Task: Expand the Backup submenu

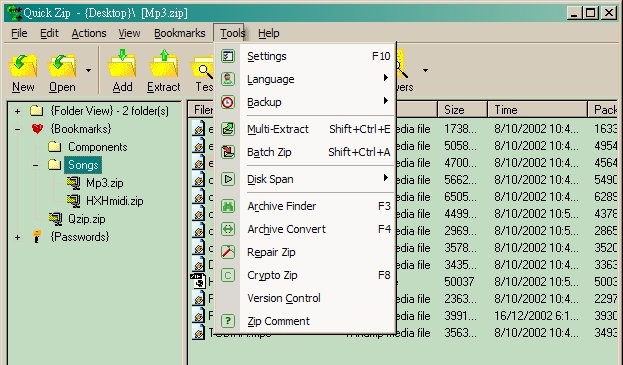Action: pos(305,102)
